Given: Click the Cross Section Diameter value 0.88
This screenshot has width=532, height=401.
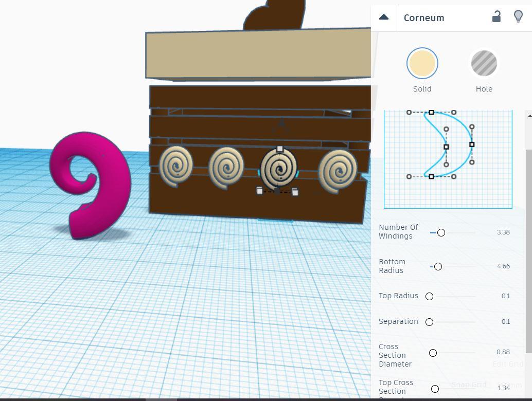Looking at the screenshot, I should [503, 352].
